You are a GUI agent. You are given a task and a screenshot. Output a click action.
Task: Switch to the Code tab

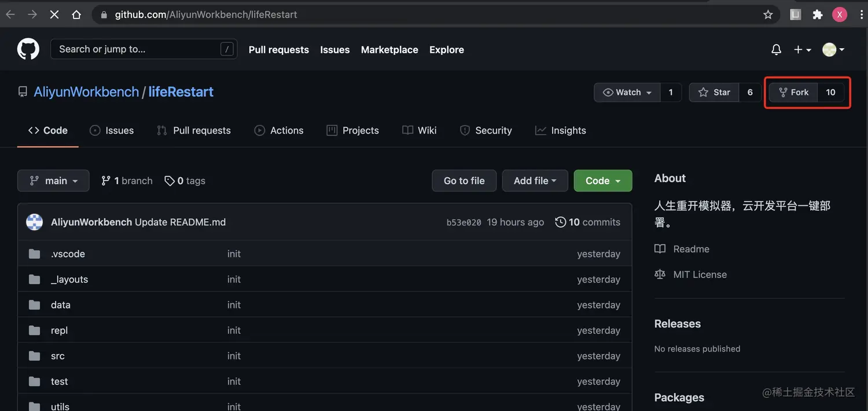tap(48, 130)
